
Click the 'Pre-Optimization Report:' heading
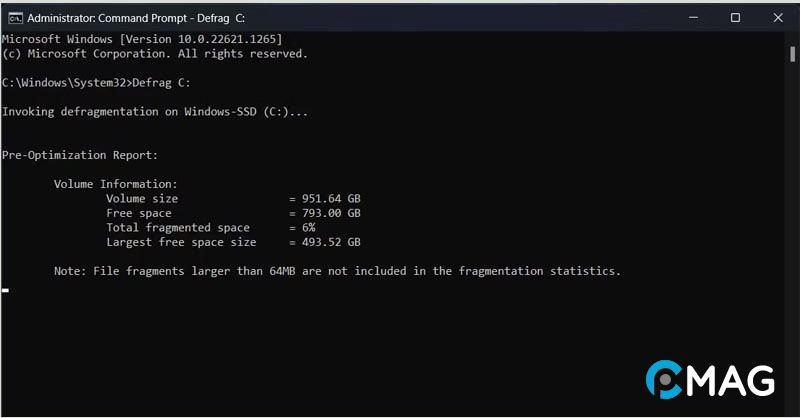(x=80, y=155)
